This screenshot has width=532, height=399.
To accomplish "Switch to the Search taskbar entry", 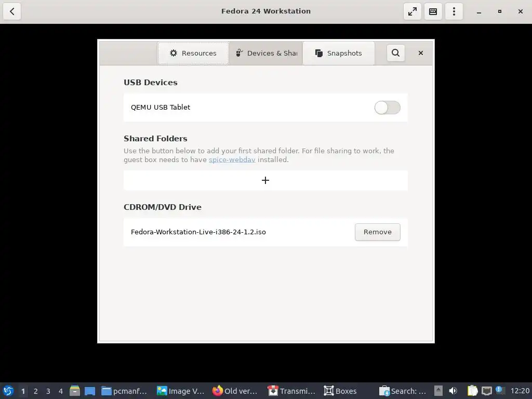I will point(403,391).
